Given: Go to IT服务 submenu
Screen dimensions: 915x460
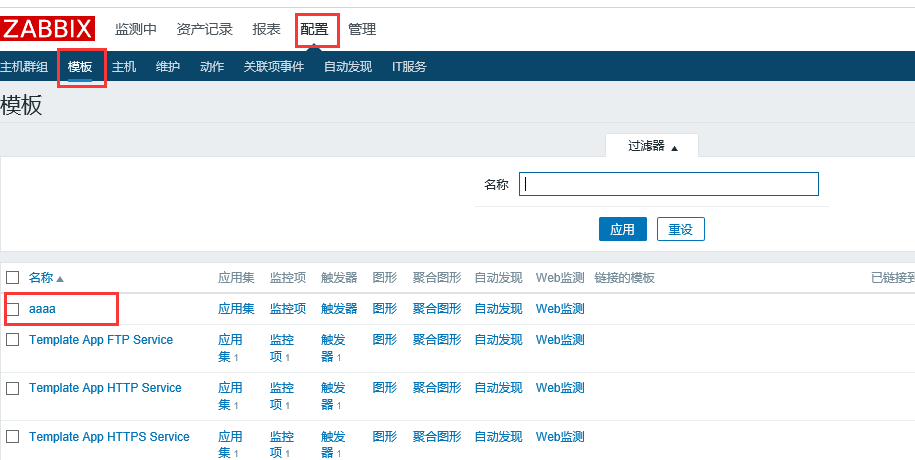Looking at the screenshot, I should pos(409,67).
